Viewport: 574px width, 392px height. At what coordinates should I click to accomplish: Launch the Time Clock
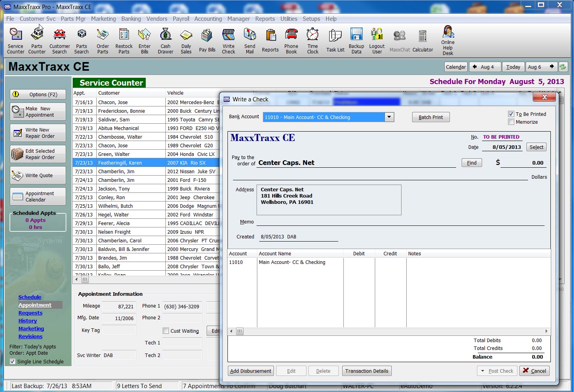[x=313, y=40]
